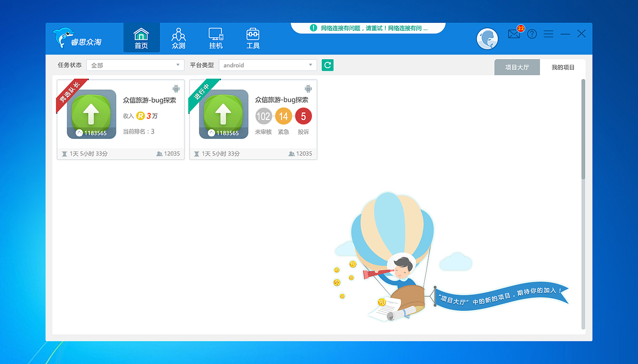Click the 睿思众淘 dolphin logo
The image size is (638, 364).
[x=77, y=38]
